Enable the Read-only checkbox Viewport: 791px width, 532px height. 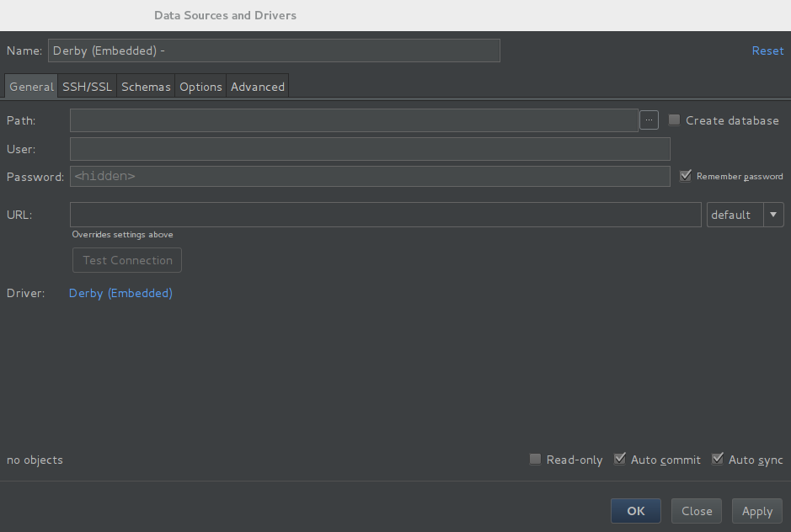click(535, 460)
